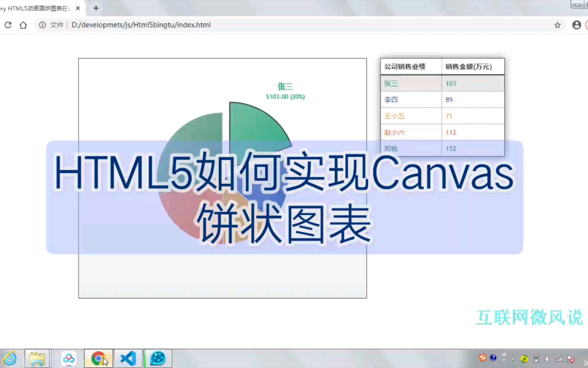Viewport: 588px width, 368px height.
Task: Open the Chrome profile avatar icon
Action: [x=576, y=25]
